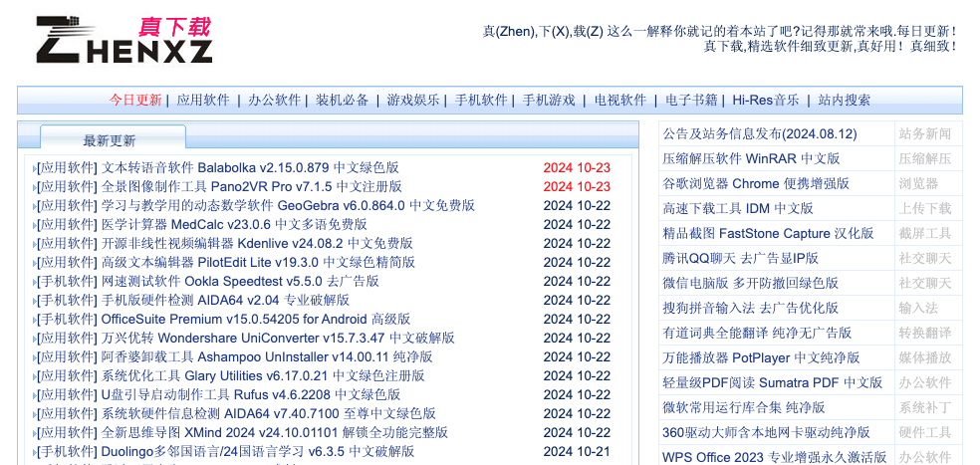This screenshot has width=980, height=465.
Task: Open Rufus v4.6.2208 中文绿色版 link
Action: [251, 395]
